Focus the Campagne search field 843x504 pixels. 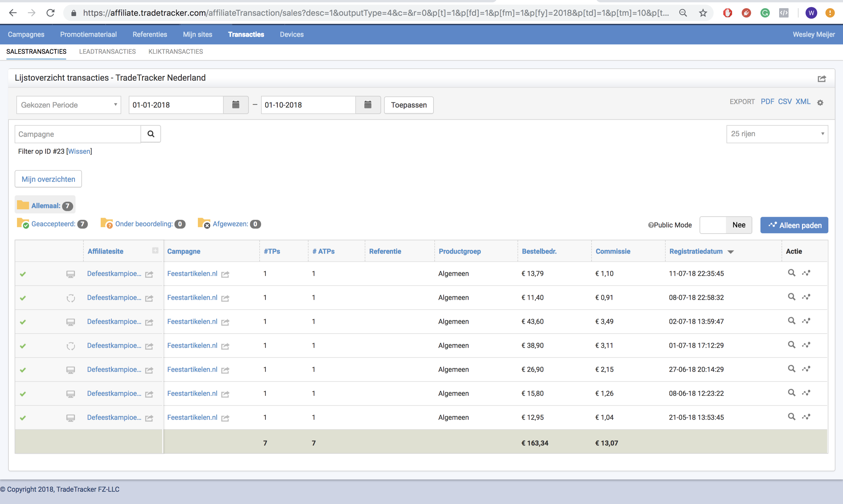[78, 134]
